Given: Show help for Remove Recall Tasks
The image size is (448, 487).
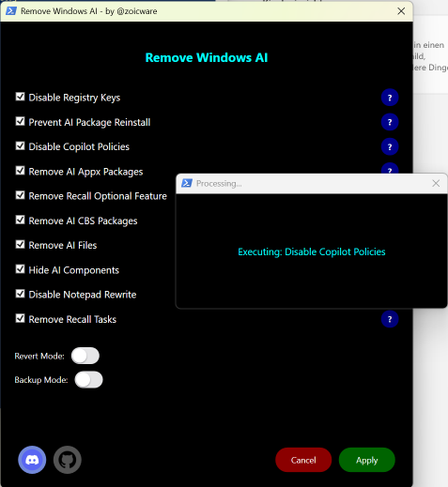Looking at the screenshot, I should (x=390, y=319).
